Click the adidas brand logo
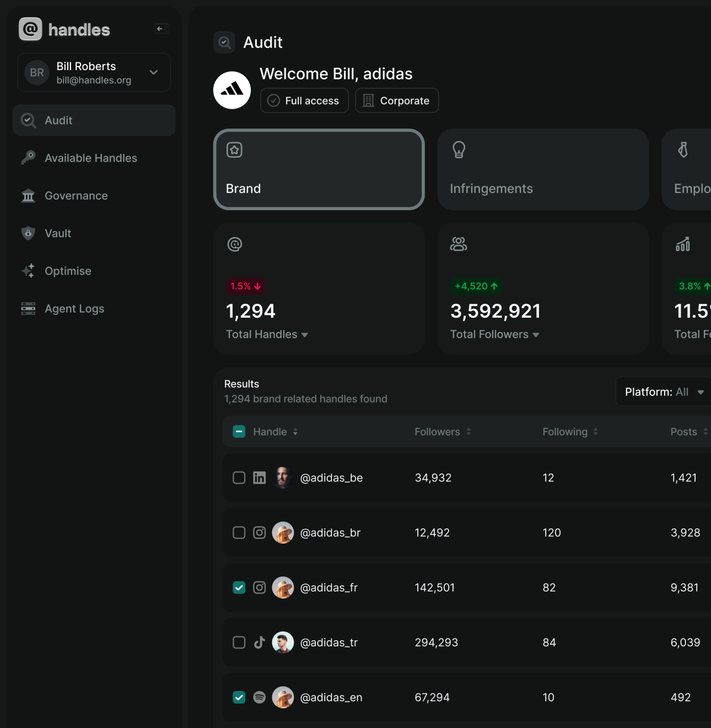The width and height of the screenshot is (711, 728). pyautogui.click(x=232, y=90)
